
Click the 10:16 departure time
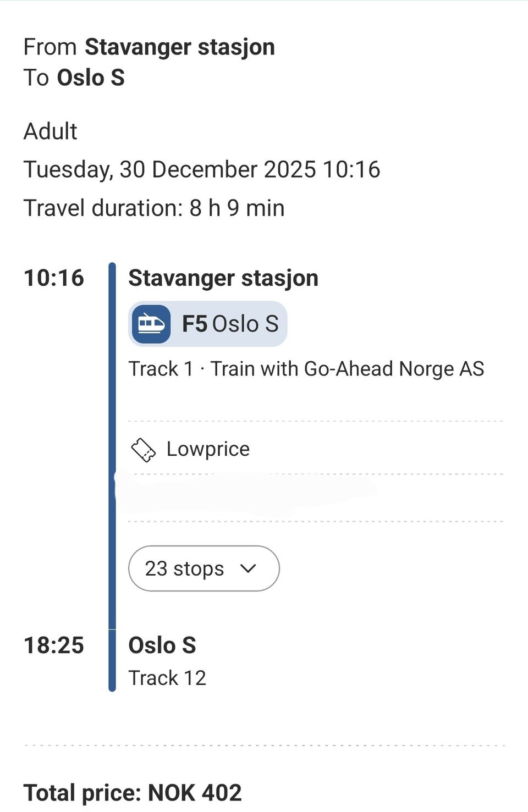(x=54, y=278)
